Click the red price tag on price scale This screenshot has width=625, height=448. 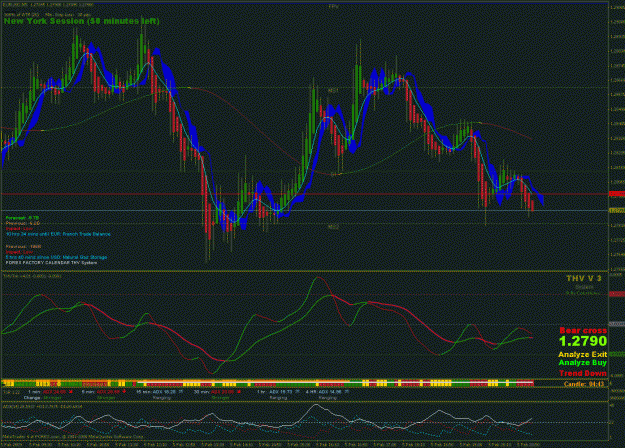click(617, 194)
